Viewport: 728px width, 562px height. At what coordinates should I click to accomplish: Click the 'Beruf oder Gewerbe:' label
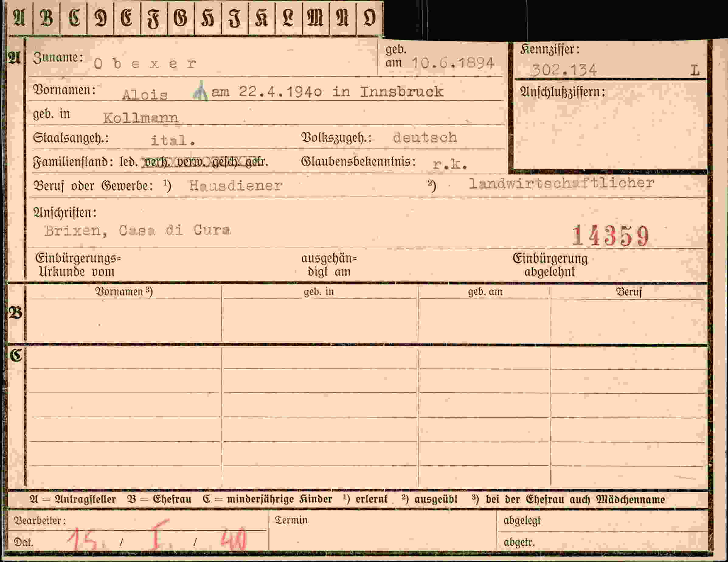coord(93,186)
